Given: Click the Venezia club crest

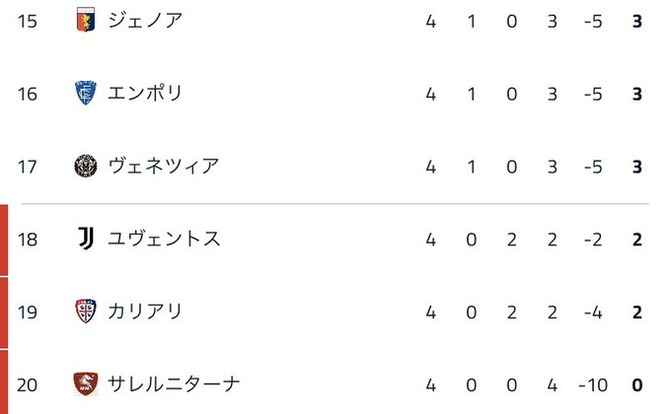Looking at the screenshot, I should click(86, 166).
